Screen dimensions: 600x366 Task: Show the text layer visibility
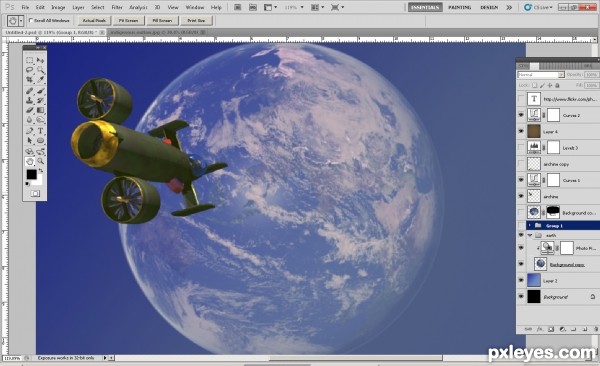click(x=521, y=99)
